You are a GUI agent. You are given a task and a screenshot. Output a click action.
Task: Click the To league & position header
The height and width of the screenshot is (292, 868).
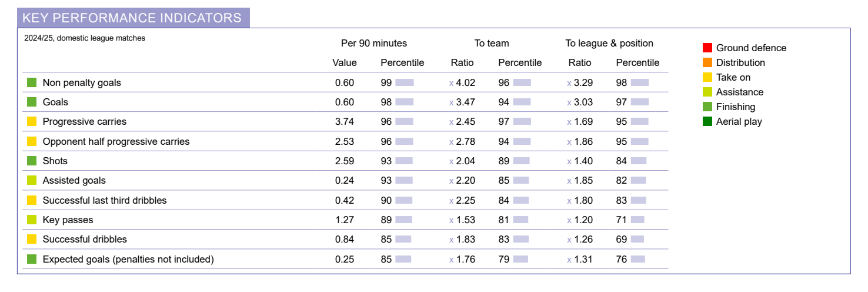pos(609,43)
